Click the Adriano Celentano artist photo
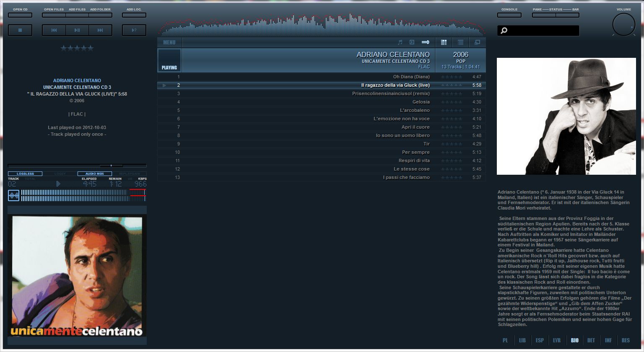The height and width of the screenshot is (352, 644). coord(566,116)
